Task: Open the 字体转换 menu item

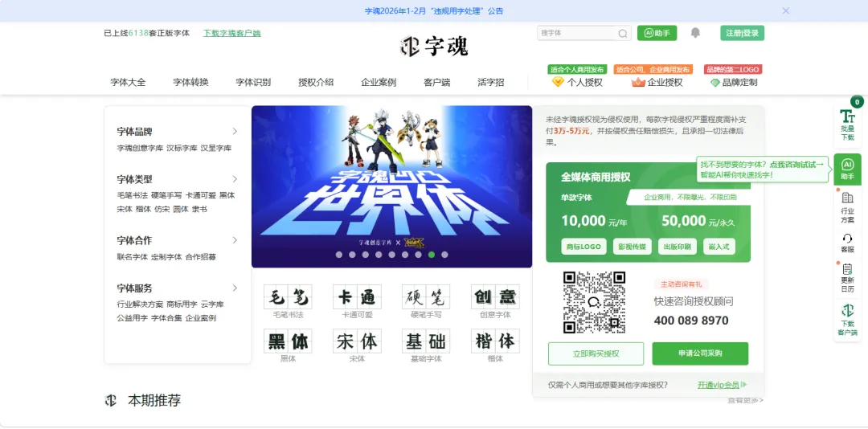Action: coord(190,82)
